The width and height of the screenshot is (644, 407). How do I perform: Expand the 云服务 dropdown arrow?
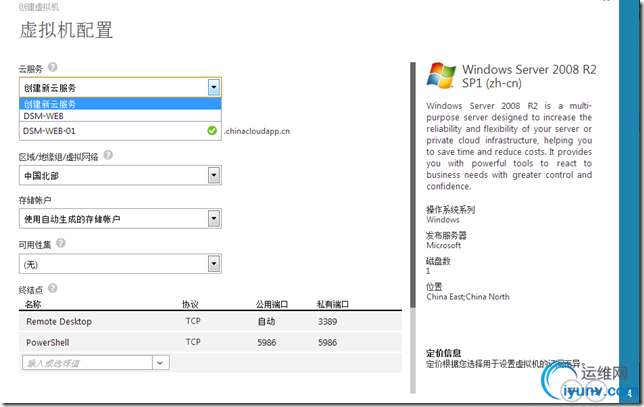214,87
